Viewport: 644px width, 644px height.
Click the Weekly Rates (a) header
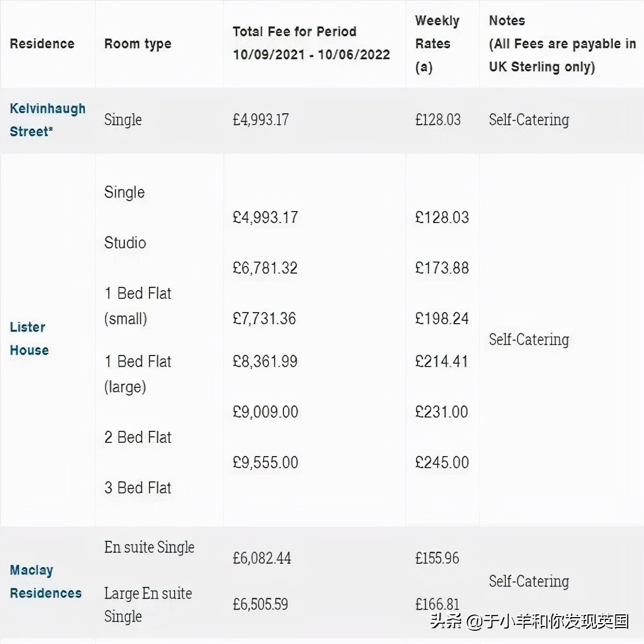pos(437,44)
